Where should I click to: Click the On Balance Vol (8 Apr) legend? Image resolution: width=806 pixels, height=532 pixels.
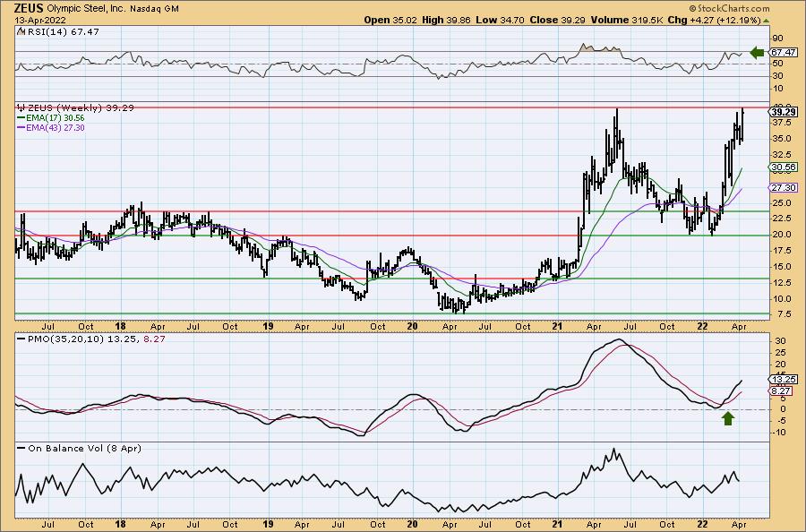(84, 448)
